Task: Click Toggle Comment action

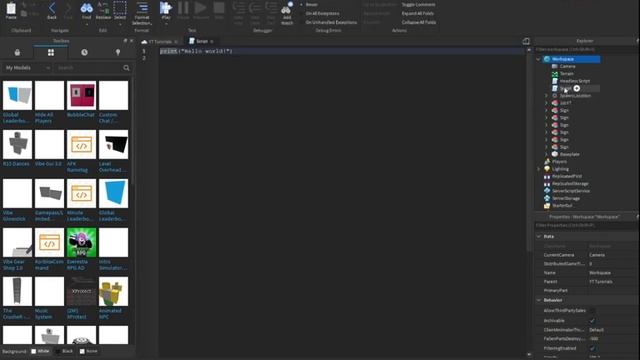Action: (418, 4)
